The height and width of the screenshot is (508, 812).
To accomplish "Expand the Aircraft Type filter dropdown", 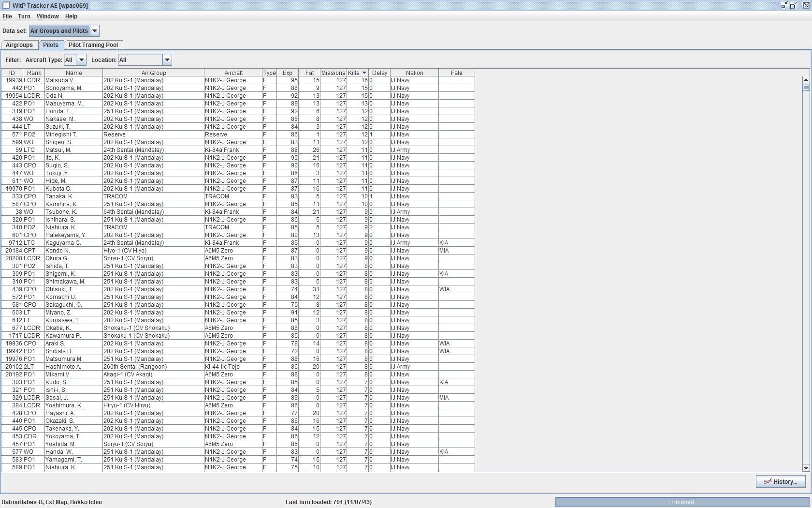I will pos(81,60).
